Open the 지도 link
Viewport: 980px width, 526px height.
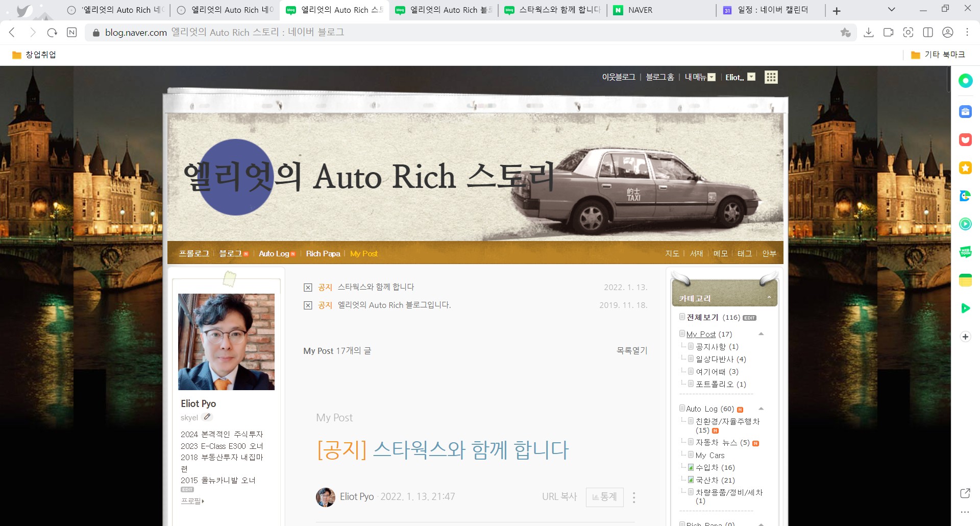tap(672, 253)
